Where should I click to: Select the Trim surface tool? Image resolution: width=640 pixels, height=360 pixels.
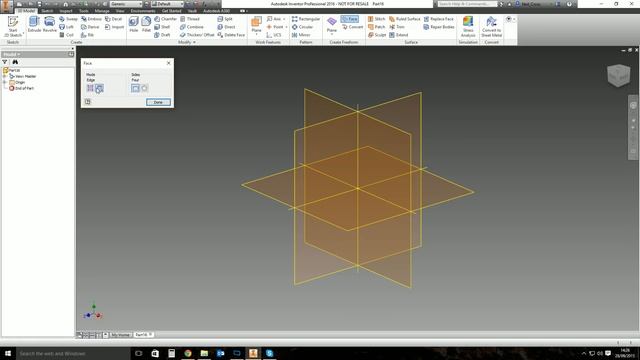click(x=397, y=27)
